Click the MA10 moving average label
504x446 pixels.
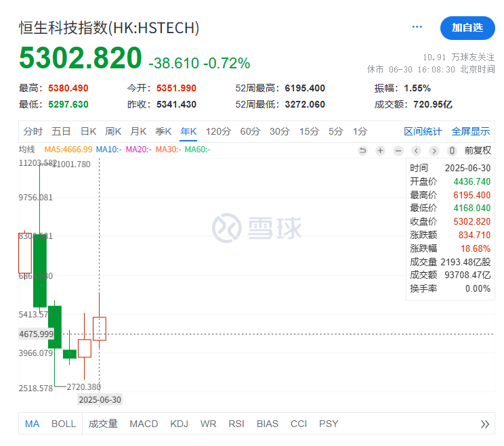point(108,150)
